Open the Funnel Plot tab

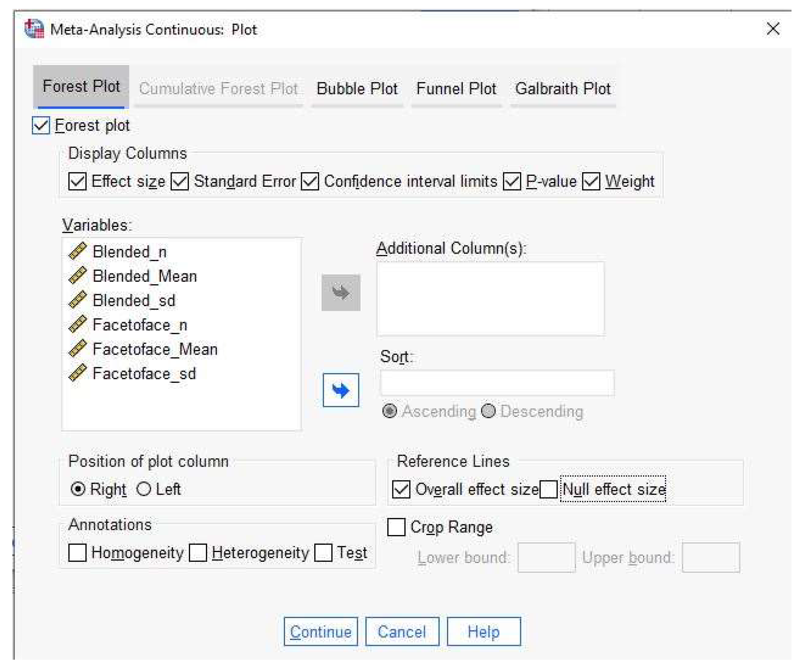click(456, 89)
